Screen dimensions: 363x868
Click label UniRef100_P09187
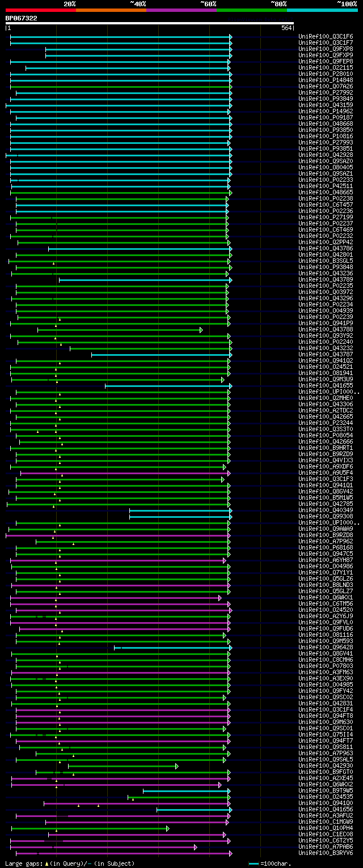coord(326,118)
